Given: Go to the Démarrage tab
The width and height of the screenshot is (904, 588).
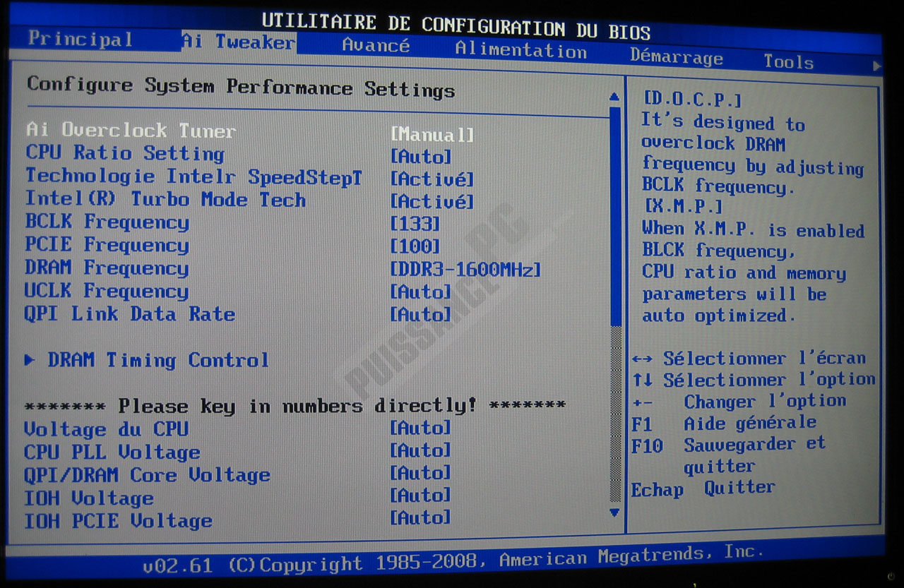Looking at the screenshot, I should click(676, 56).
